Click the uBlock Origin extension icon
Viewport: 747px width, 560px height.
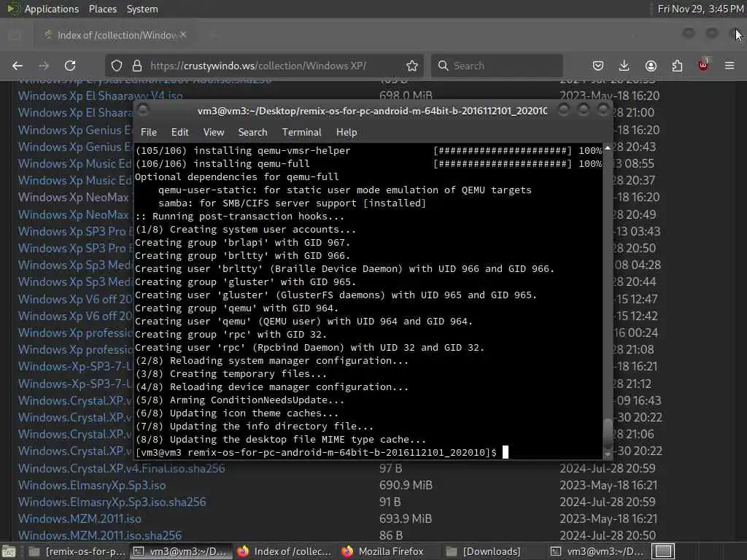(x=704, y=65)
